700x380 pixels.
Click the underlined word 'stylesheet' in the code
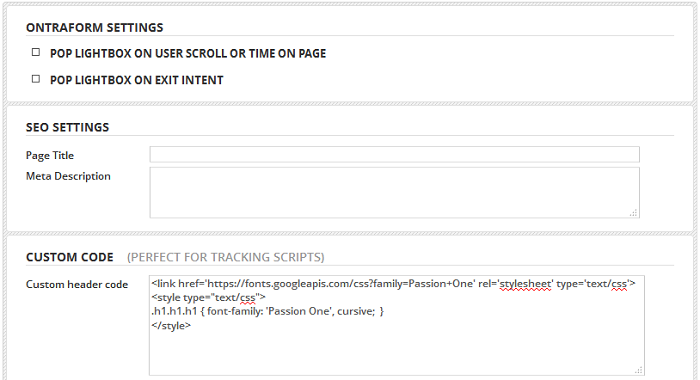525,284
